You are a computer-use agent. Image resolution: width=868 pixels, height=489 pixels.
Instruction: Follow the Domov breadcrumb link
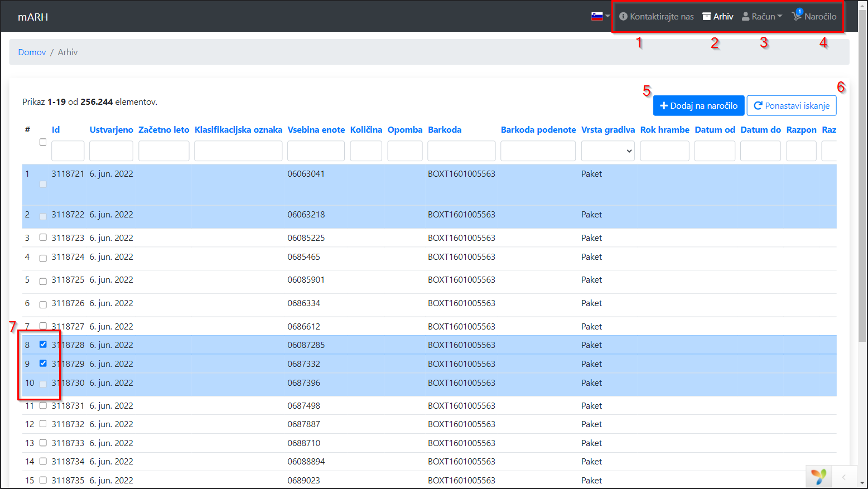[x=32, y=52]
